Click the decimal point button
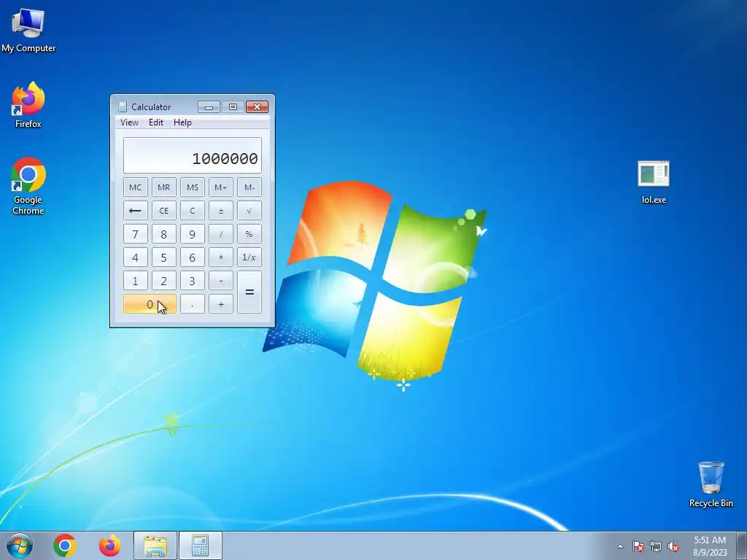747x560 pixels. pyautogui.click(x=193, y=304)
